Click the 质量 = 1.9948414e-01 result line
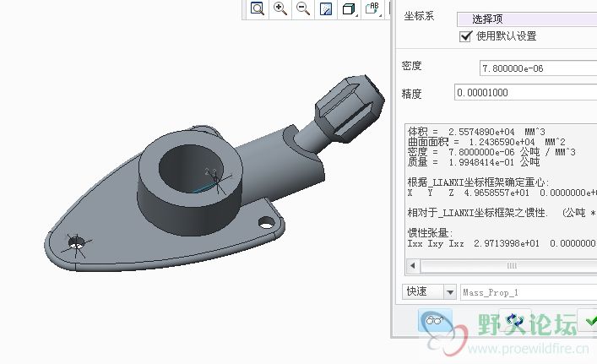This screenshot has height=364, width=597. [474, 162]
